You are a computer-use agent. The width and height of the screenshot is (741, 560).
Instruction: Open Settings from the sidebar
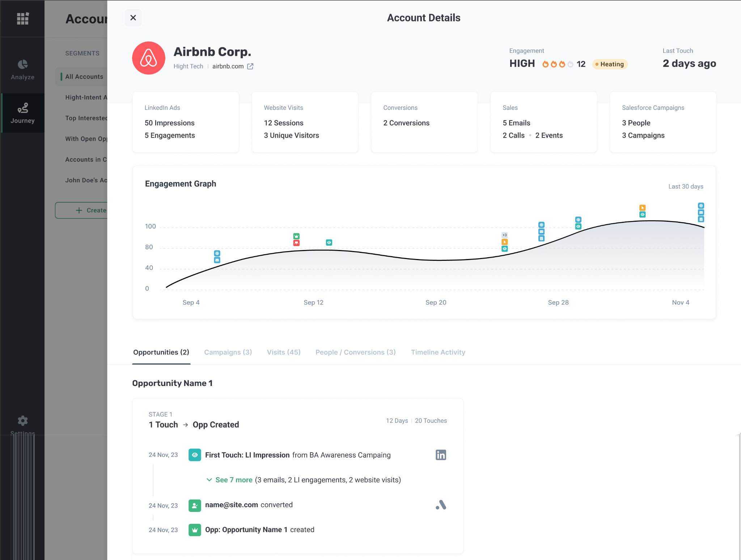tap(22, 424)
